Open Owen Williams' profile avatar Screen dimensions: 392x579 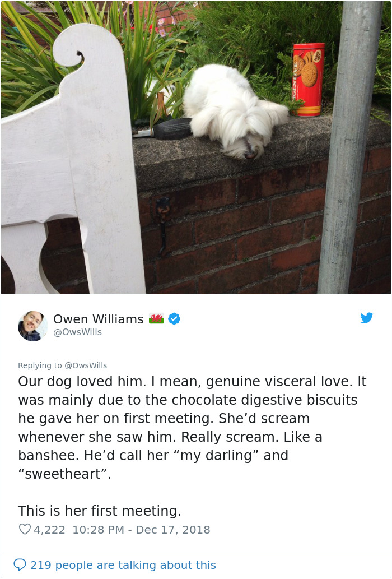click(33, 326)
